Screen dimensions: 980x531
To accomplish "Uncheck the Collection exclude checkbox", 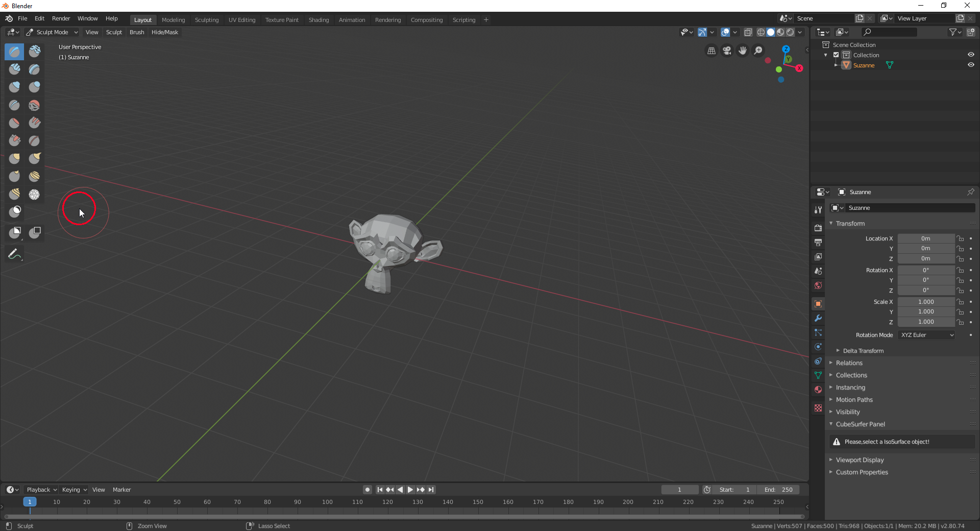I will (x=836, y=55).
